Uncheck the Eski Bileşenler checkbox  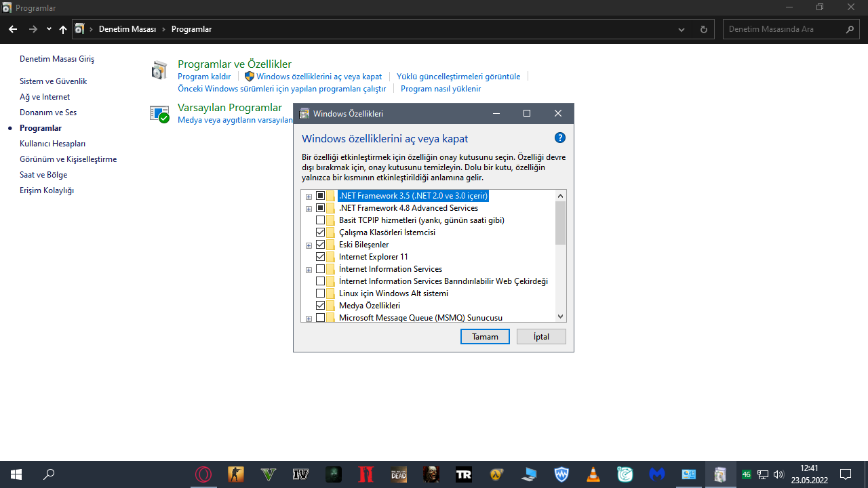(x=321, y=245)
